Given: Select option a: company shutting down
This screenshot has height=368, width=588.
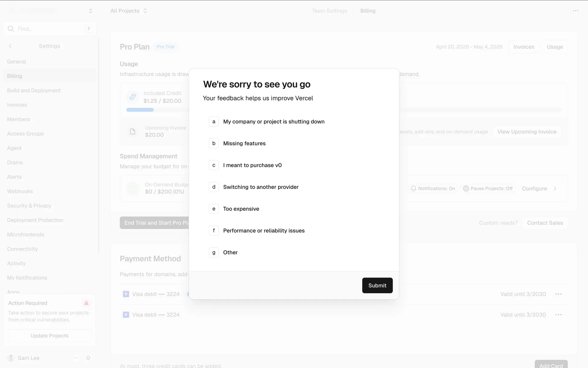Looking at the screenshot, I should click(x=294, y=122).
